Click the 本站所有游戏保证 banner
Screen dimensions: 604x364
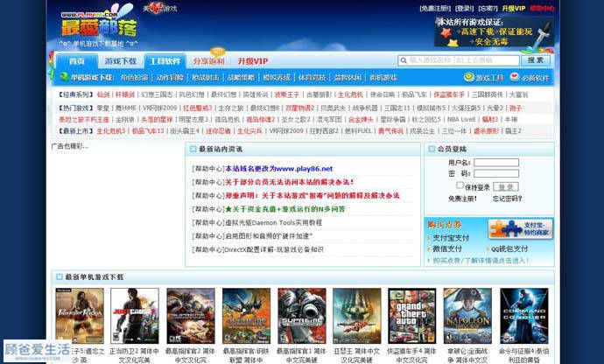(x=495, y=31)
